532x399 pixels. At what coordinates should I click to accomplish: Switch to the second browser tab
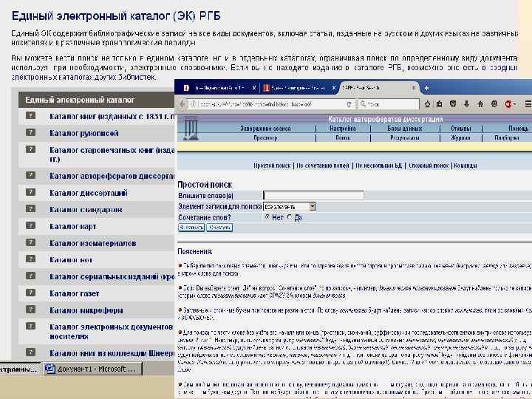click(299, 88)
